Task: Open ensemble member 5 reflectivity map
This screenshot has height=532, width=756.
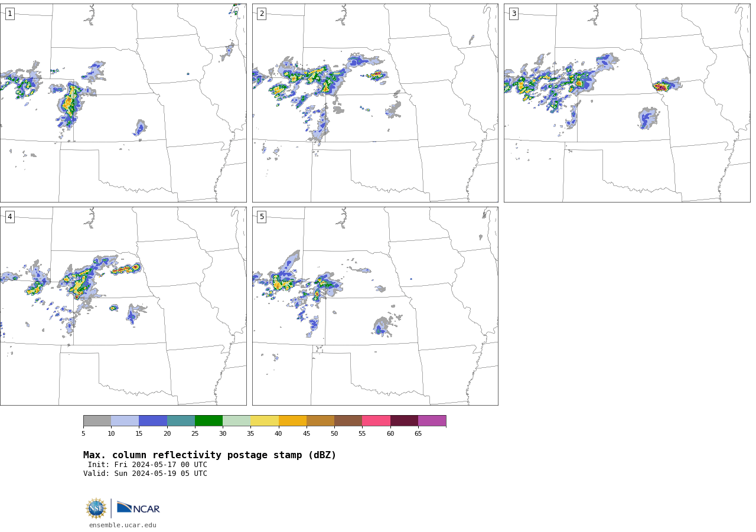Action: tap(375, 306)
